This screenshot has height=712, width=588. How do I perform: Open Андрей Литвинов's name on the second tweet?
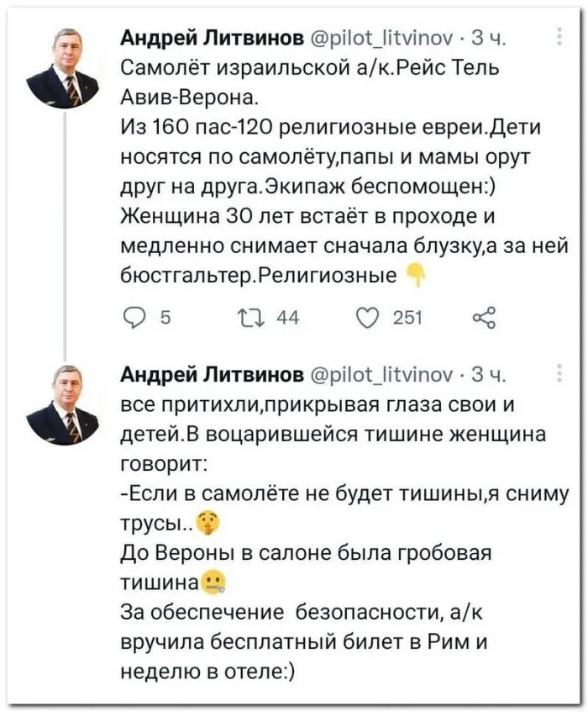[213, 372]
